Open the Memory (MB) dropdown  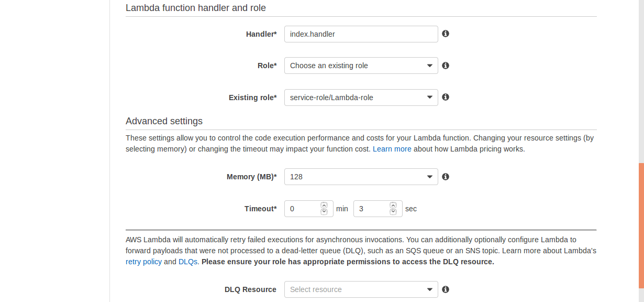point(361,177)
